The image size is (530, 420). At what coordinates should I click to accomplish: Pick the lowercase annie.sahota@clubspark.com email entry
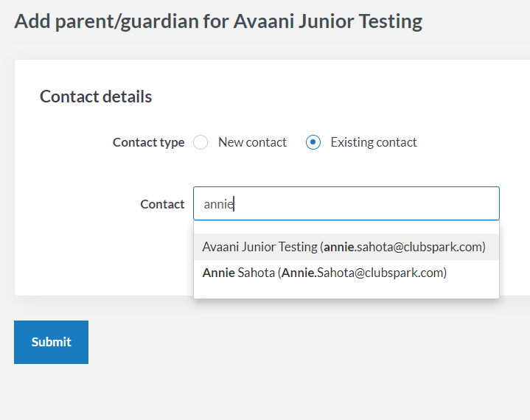pos(404,247)
